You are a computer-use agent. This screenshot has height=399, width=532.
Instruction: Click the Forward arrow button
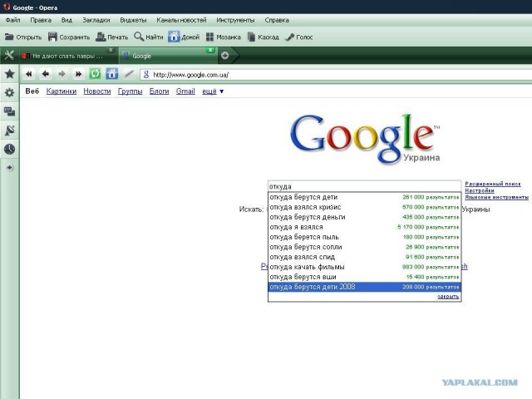click(x=62, y=74)
